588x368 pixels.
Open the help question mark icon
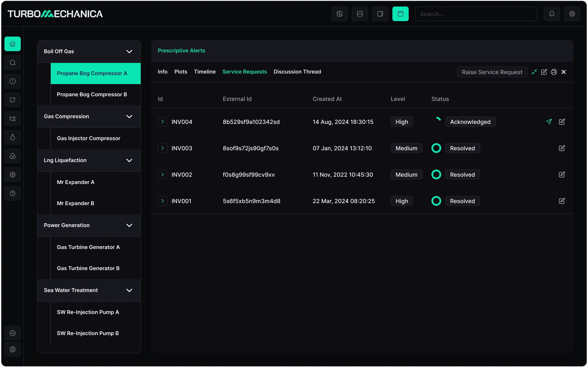pyautogui.click(x=12, y=193)
